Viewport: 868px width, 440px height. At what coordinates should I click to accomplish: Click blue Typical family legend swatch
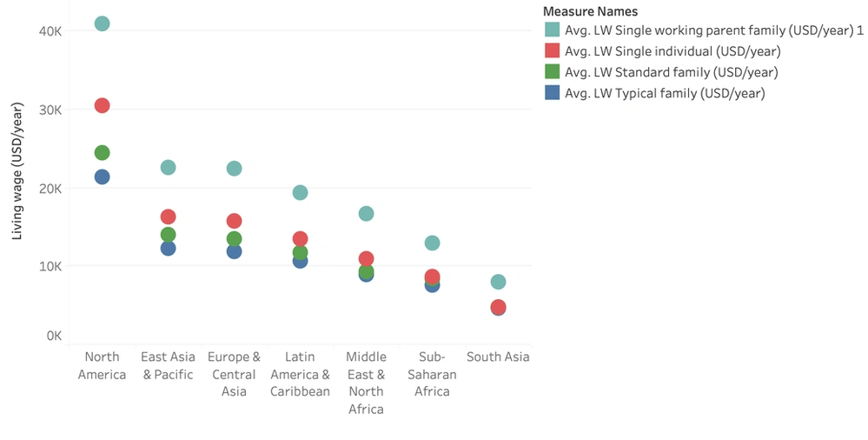click(552, 93)
